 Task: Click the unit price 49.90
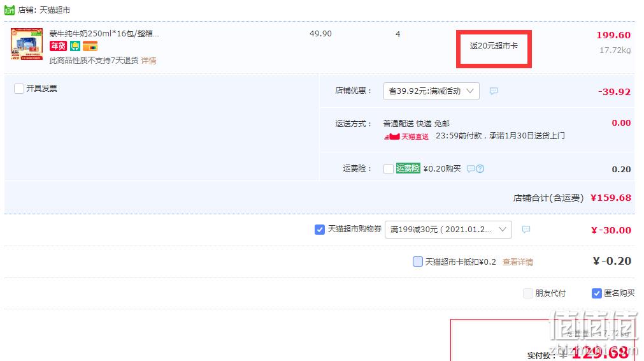[320, 34]
